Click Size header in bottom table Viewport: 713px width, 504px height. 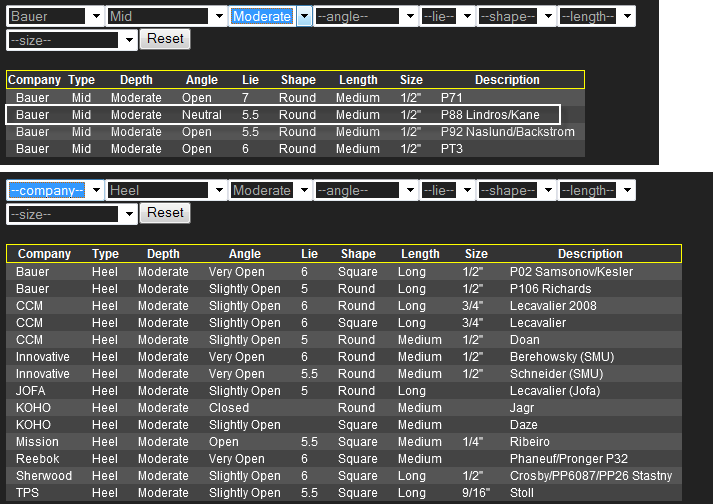tap(476, 254)
